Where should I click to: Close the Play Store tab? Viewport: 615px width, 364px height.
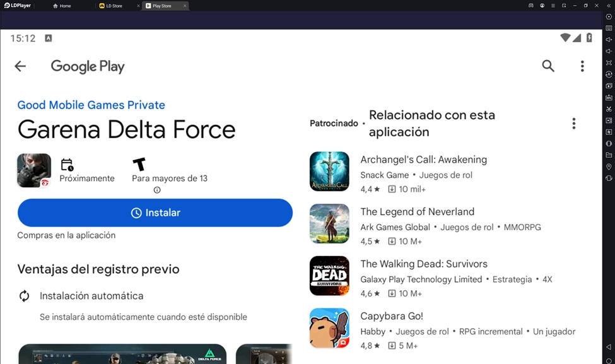[x=185, y=6]
